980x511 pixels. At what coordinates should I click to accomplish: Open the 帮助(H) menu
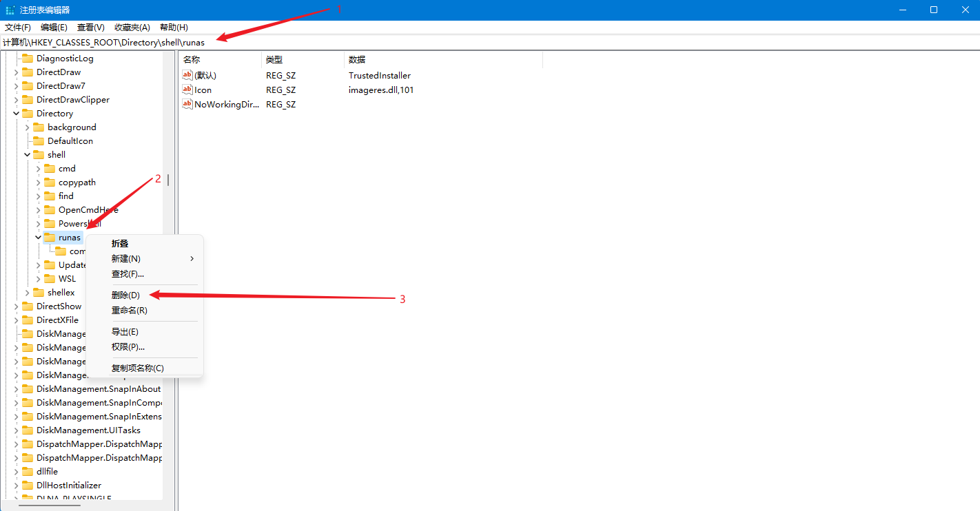click(174, 28)
